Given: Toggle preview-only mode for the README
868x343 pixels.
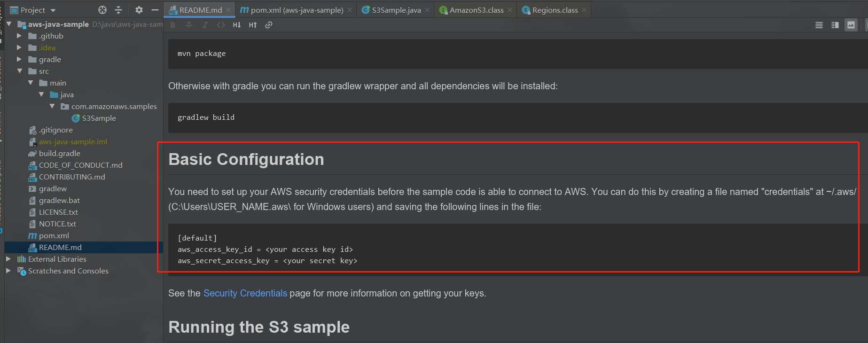Looking at the screenshot, I should click(x=851, y=25).
